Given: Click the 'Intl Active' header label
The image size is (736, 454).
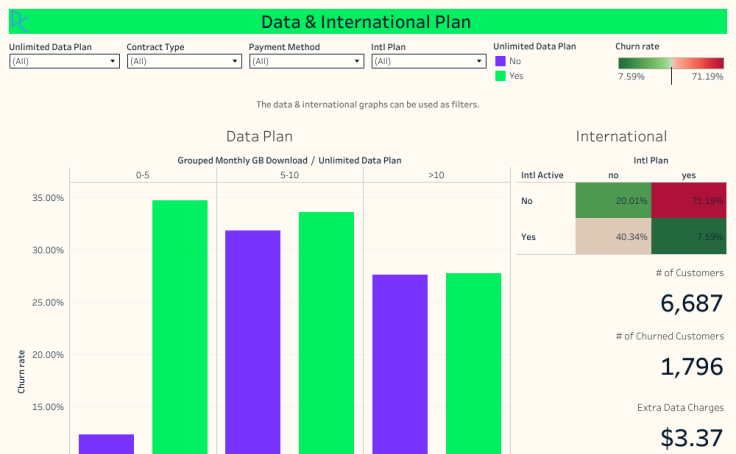Looking at the screenshot, I should click(x=543, y=175).
